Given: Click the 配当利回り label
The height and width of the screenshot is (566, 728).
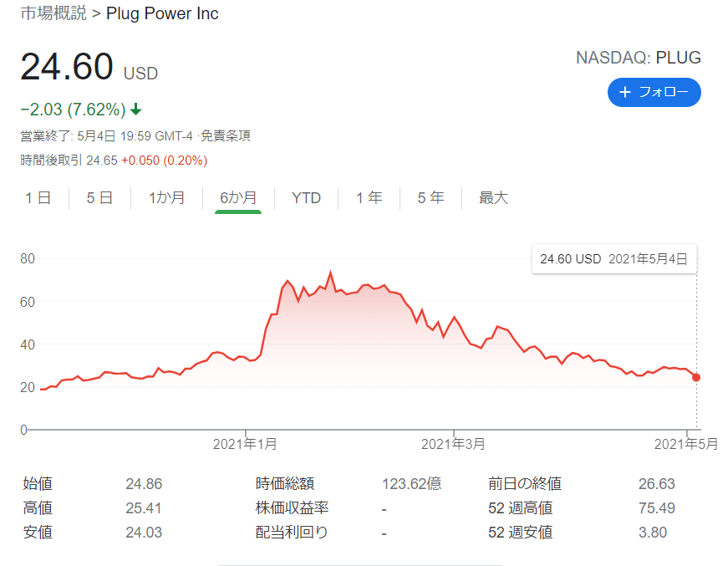Looking at the screenshot, I should [292, 532].
